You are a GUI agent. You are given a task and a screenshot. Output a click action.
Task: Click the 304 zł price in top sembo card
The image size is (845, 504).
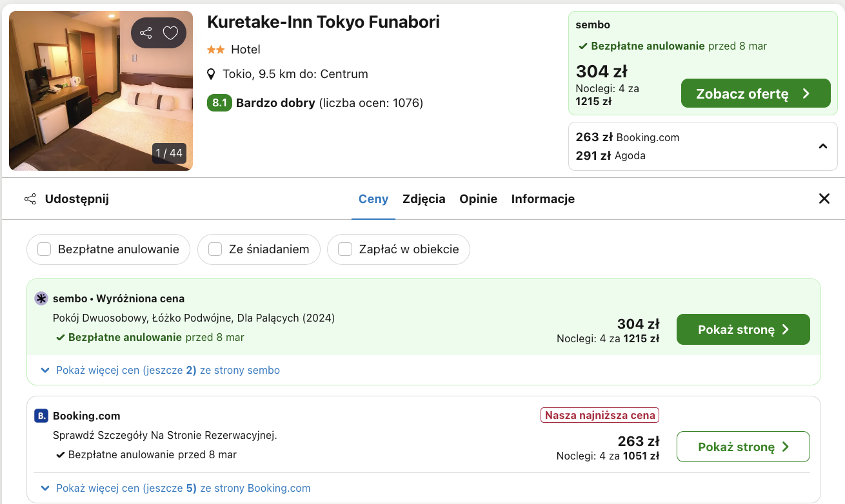tap(601, 71)
